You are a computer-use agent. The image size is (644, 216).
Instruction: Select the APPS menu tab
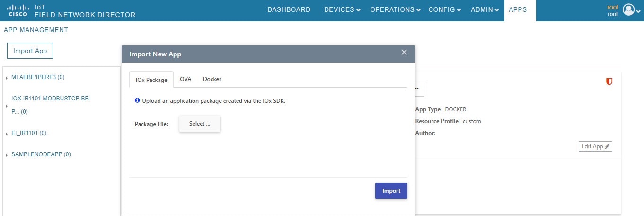point(520,10)
